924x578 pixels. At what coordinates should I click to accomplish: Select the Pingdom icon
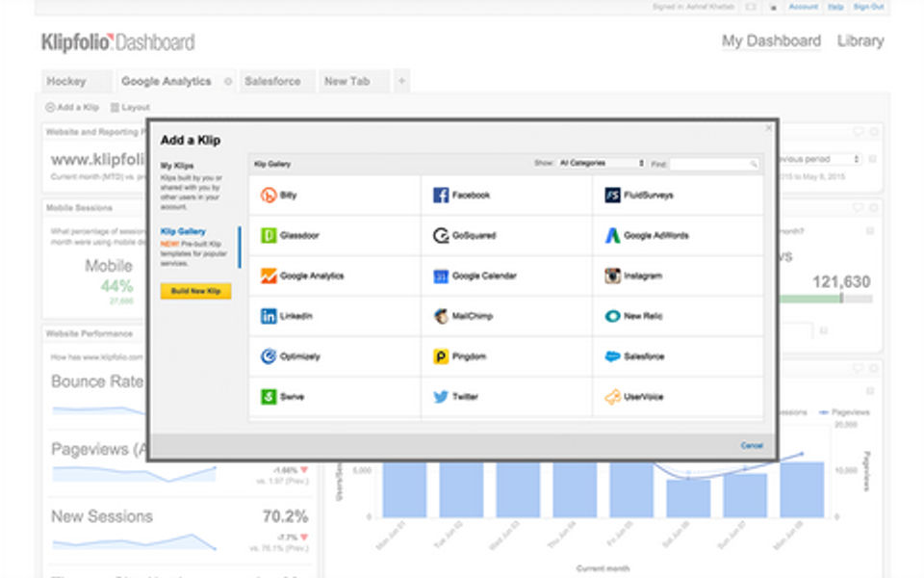click(441, 356)
